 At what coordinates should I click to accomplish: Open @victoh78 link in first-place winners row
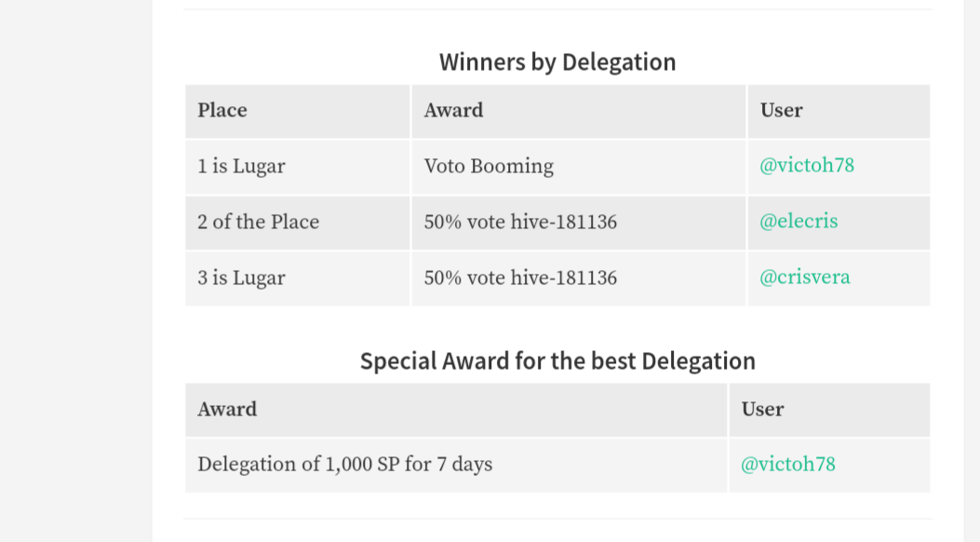pos(806,166)
